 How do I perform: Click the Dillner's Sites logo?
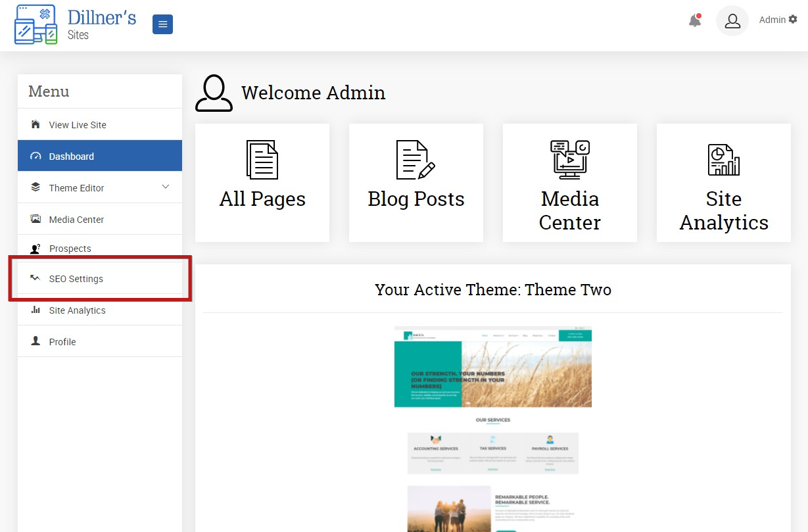[76, 25]
